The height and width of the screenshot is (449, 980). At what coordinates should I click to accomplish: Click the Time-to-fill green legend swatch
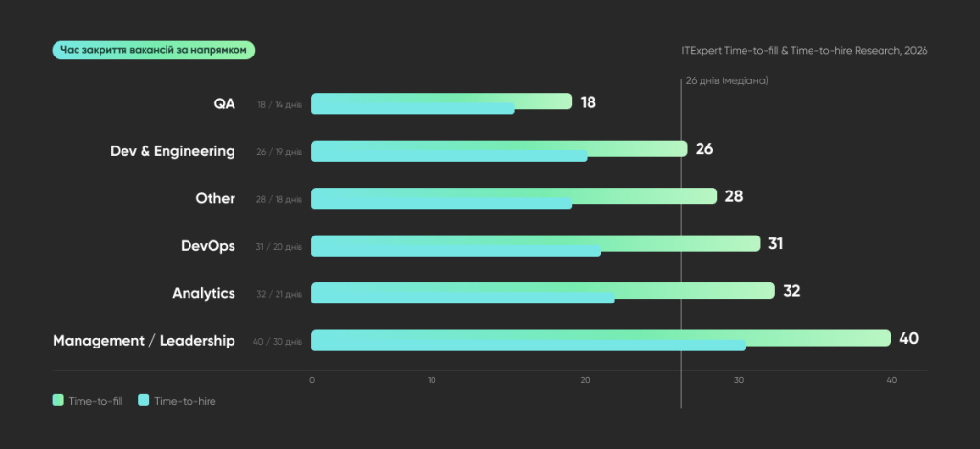[x=57, y=401]
